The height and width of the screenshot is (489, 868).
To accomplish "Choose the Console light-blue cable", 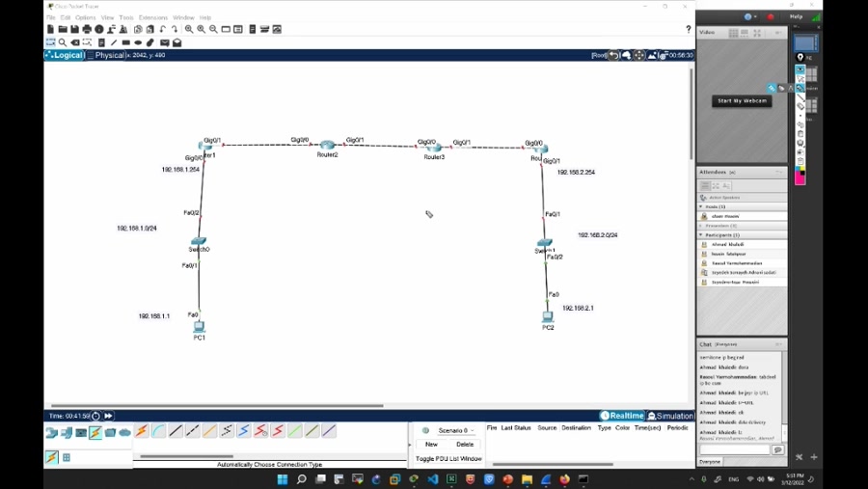I will (x=159, y=431).
